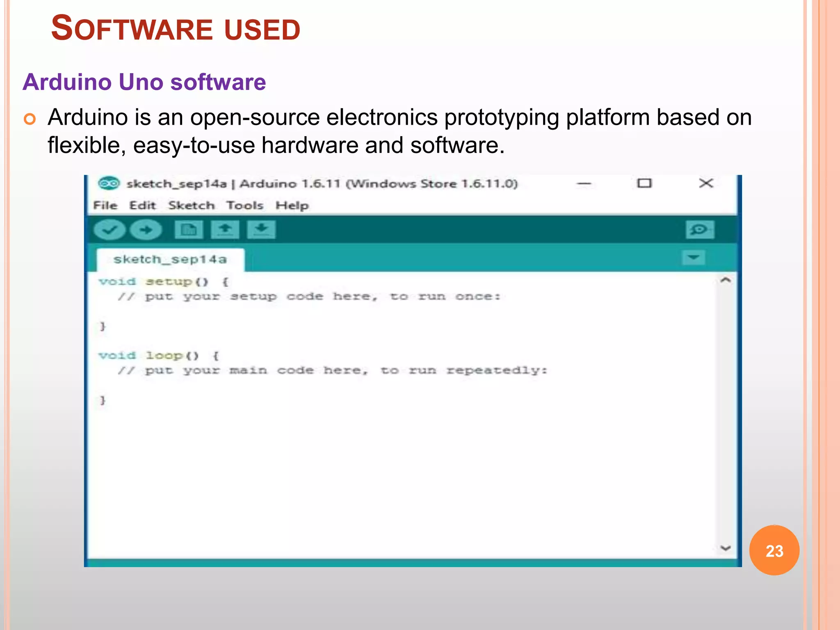Close the Arduino window
Screen dimensions: 840x630
(706, 183)
